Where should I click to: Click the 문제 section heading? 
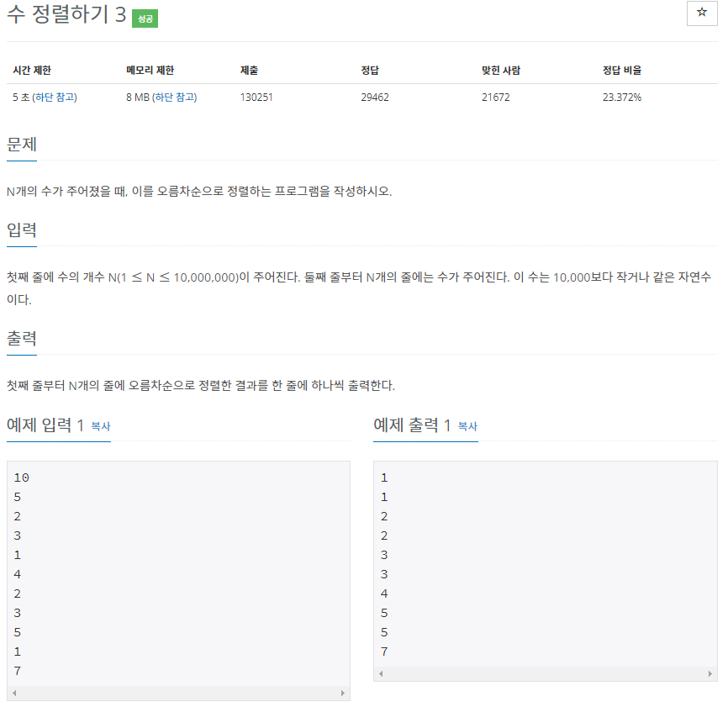pyautogui.click(x=22, y=145)
